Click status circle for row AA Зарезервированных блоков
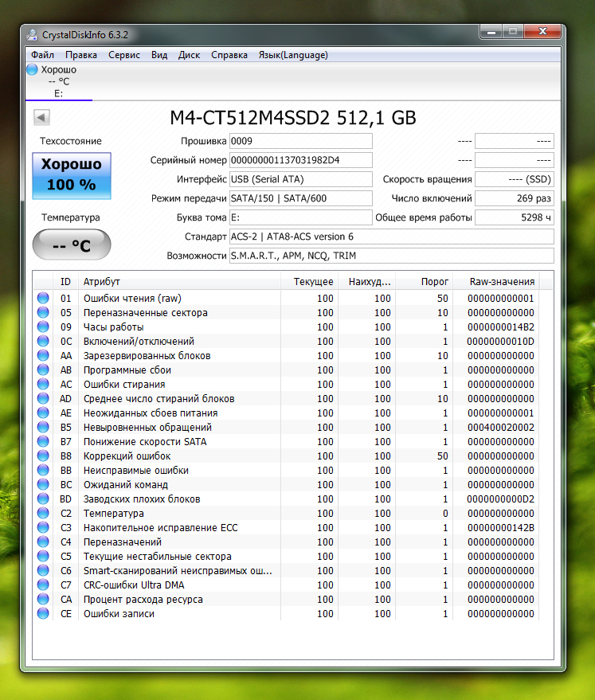This screenshot has height=700, width=595. pyautogui.click(x=43, y=355)
